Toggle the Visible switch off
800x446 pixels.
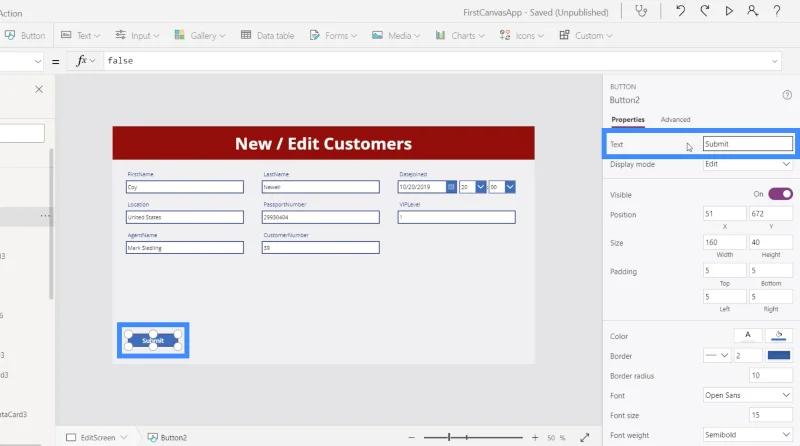click(x=780, y=194)
